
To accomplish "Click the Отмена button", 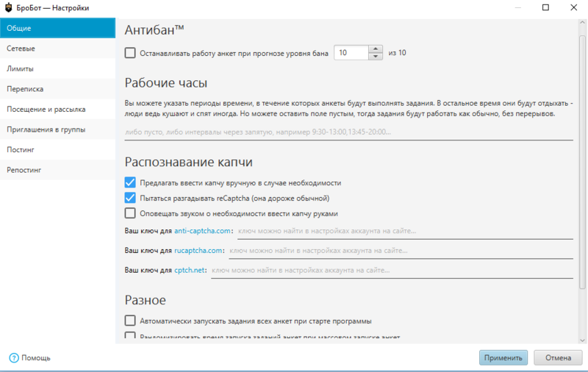I will [558, 358].
